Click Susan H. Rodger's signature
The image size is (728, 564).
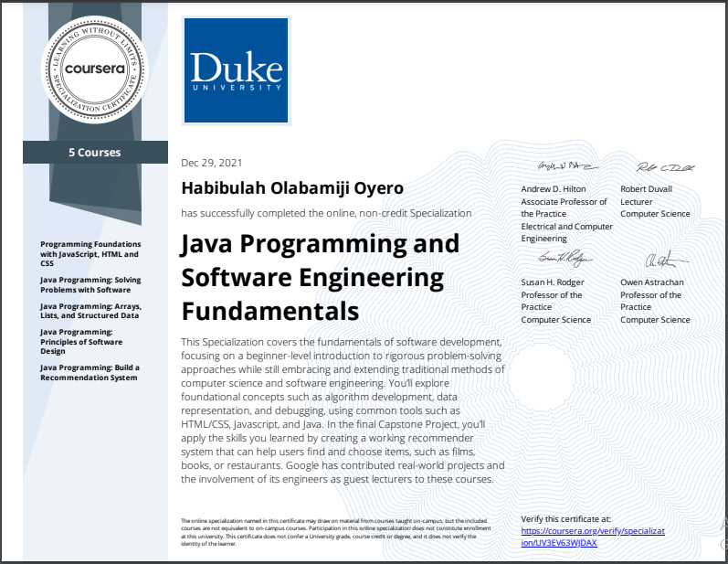[565, 259]
